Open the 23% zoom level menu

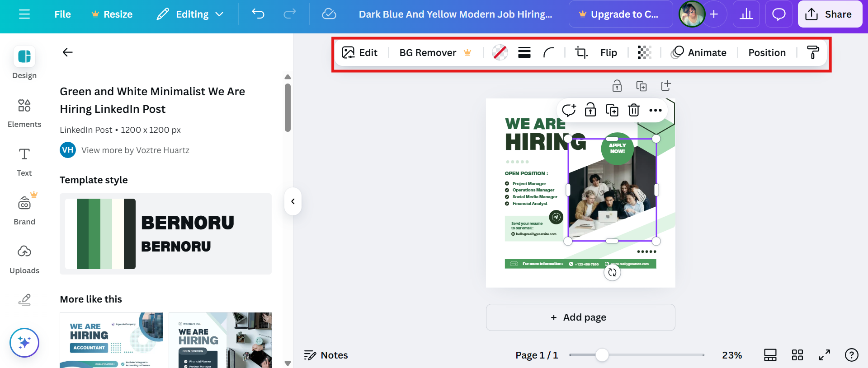732,355
